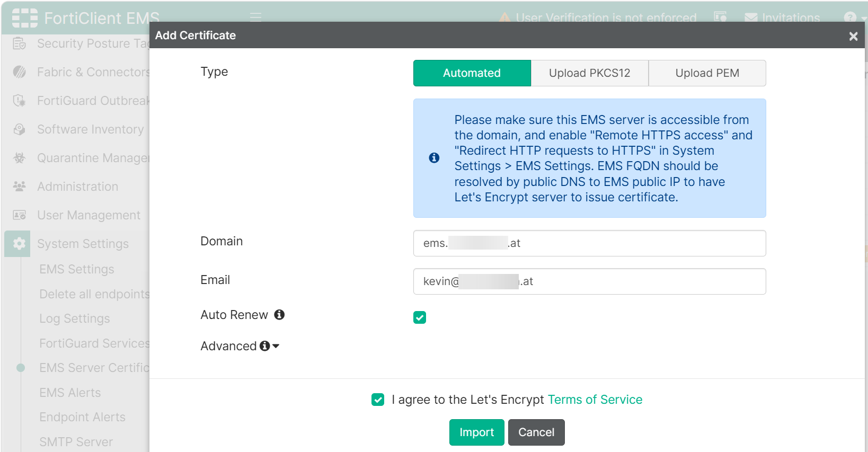Viewport: 868px width, 452px height.
Task: Open EMS Alerts submenu item
Action: [70, 393]
